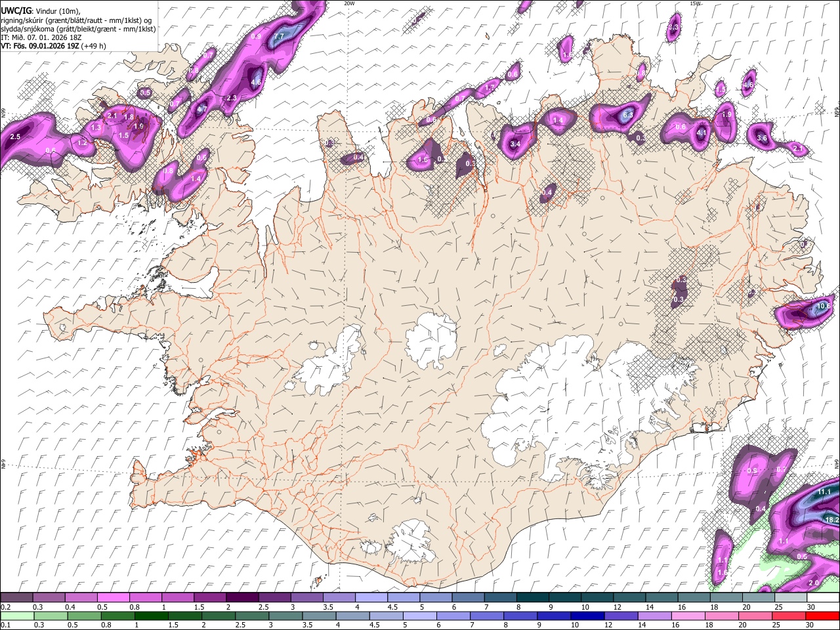This screenshot has height=630, width=840.
Task: Select the 'rigning/skúrir' legend description line
Action: click(x=77, y=20)
